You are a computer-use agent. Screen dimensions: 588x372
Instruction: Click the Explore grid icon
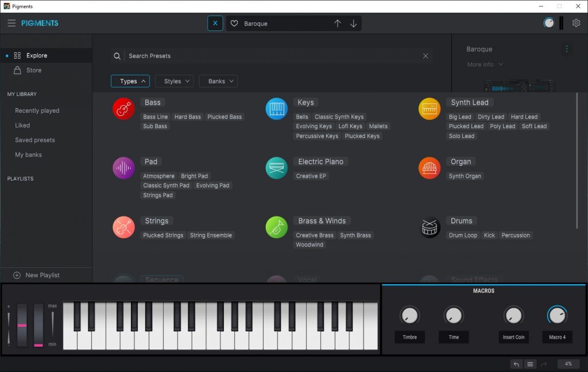(x=17, y=56)
